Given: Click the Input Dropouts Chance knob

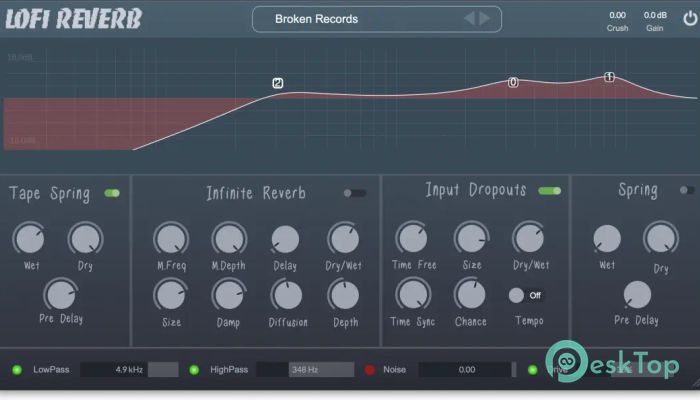Looking at the screenshot, I should (x=470, y=294).
